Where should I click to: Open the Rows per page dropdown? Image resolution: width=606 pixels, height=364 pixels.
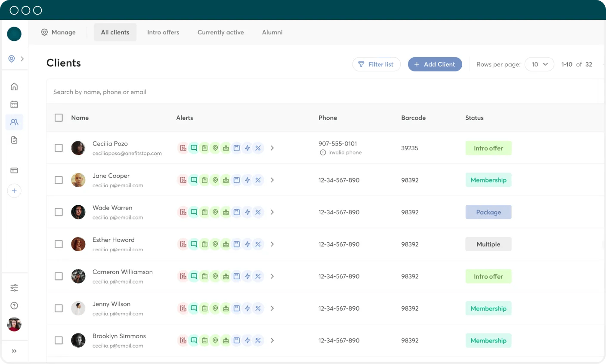coord(539,65)
